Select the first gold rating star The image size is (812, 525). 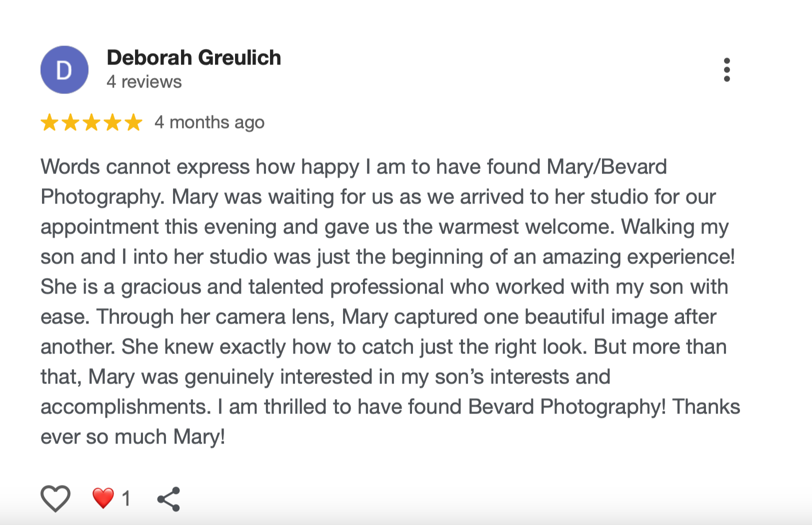[49, 122]
